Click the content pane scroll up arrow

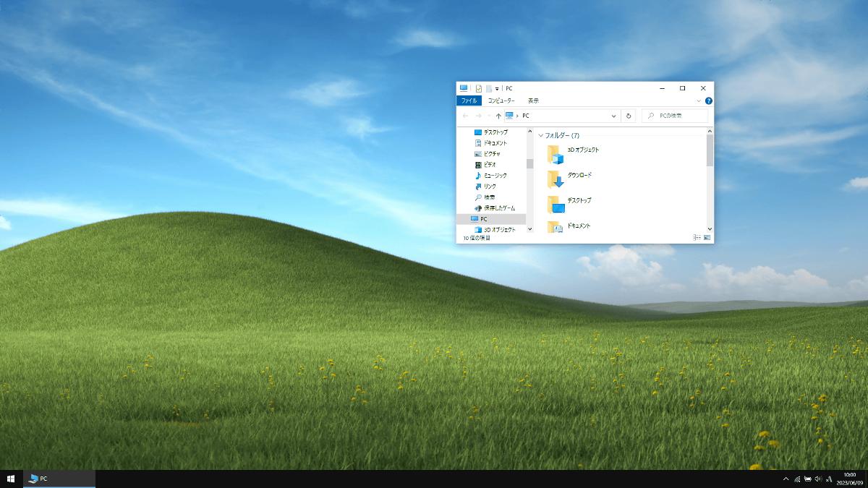(710, 131)
